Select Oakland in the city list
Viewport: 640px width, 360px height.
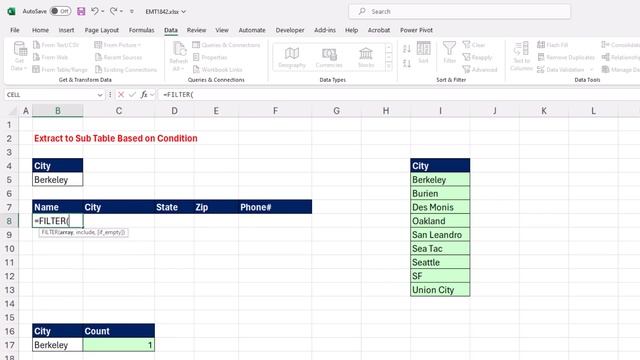click(440, 221)
